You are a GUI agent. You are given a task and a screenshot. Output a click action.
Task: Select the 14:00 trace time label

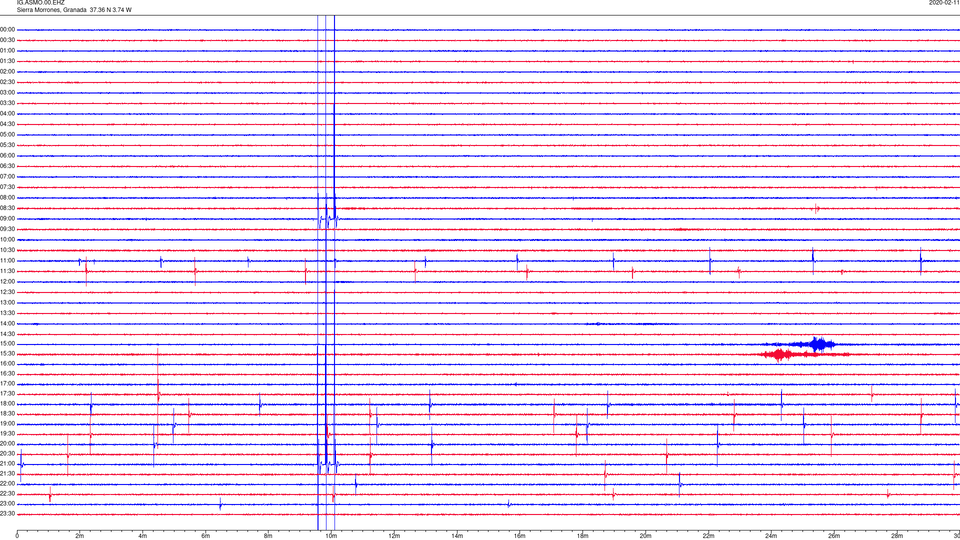(8, 323)
